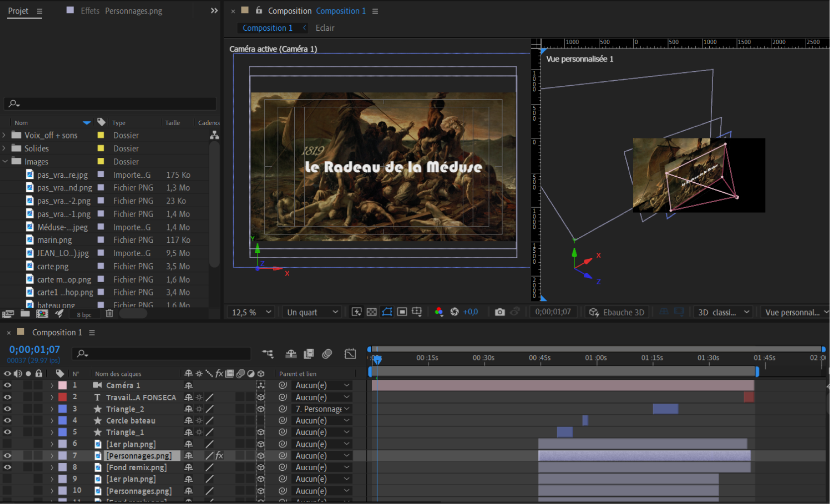This screenshot has height=504, width=830.
Task: Hide the Fond remix.png layer
Action: click(7, 467)
